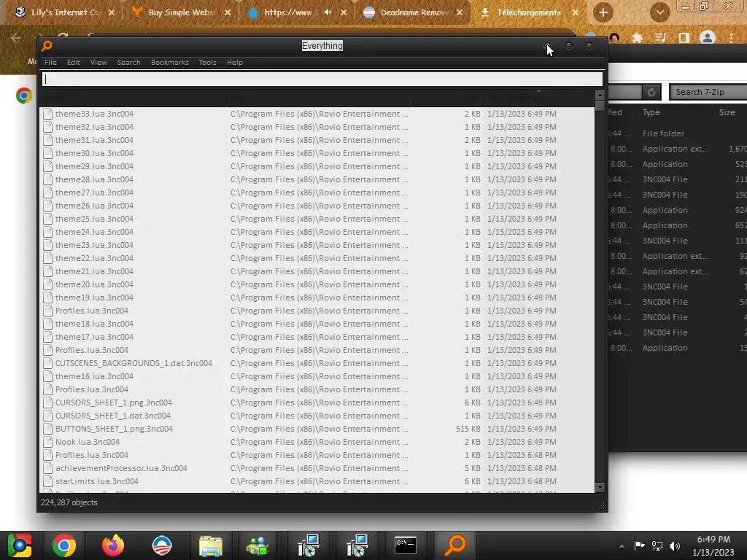The height and width of the screenshot is (560, 747).
Task: Mute the audio-playing https://www tab
Action: coord(328,12)
